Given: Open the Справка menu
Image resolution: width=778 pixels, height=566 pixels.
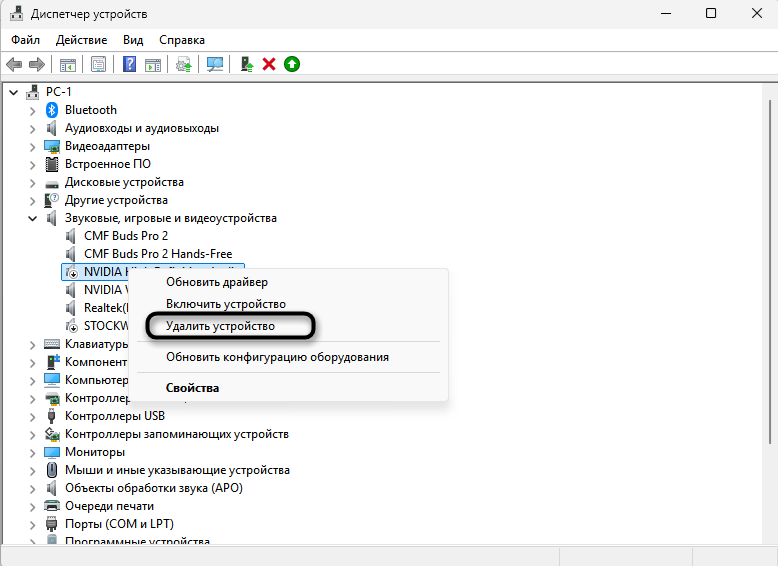Looking at the screenshot, I should click(182, 40).
